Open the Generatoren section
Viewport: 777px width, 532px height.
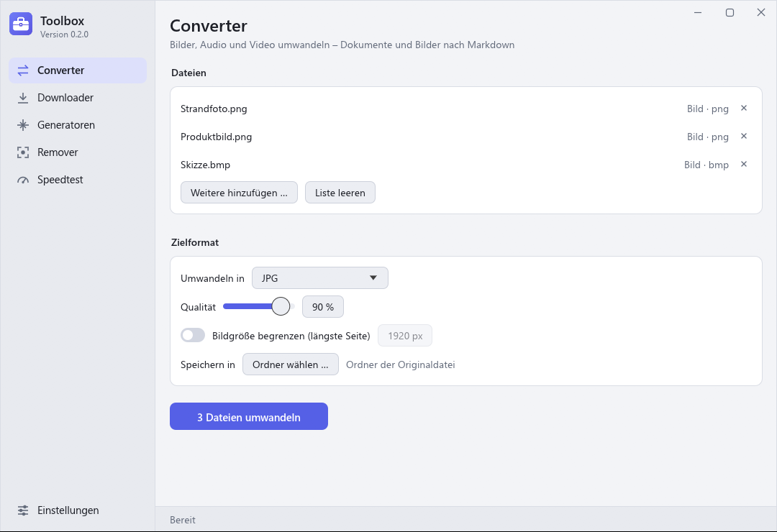pos(78,125)
